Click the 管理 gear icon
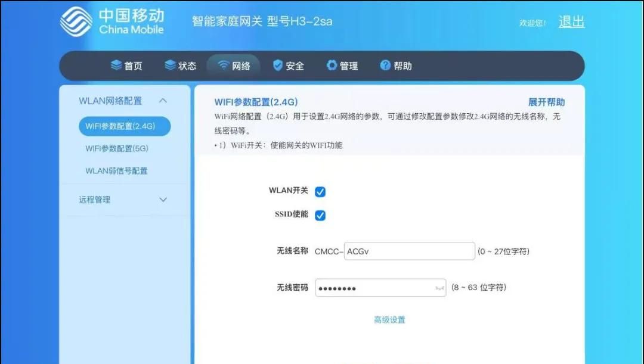 click(332, 66)
